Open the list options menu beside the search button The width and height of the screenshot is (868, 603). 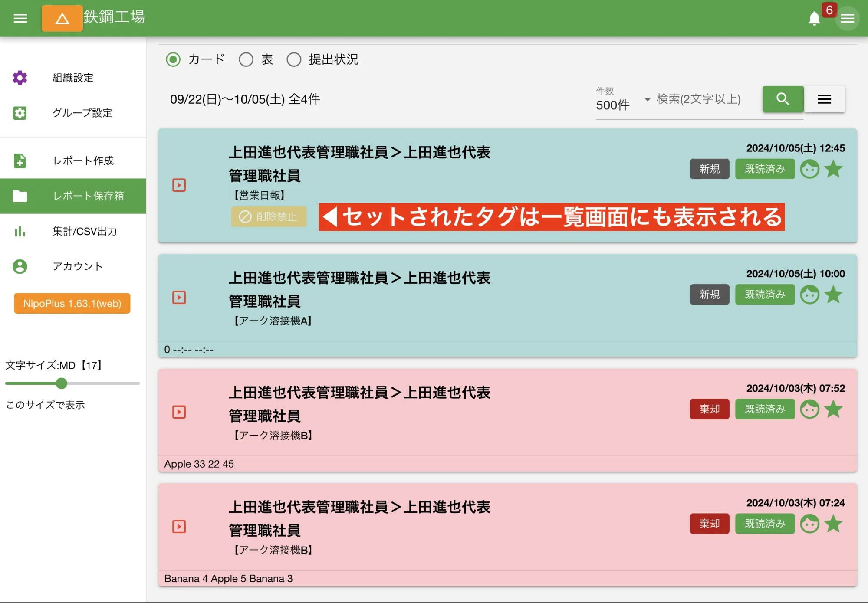coord(824,99)
